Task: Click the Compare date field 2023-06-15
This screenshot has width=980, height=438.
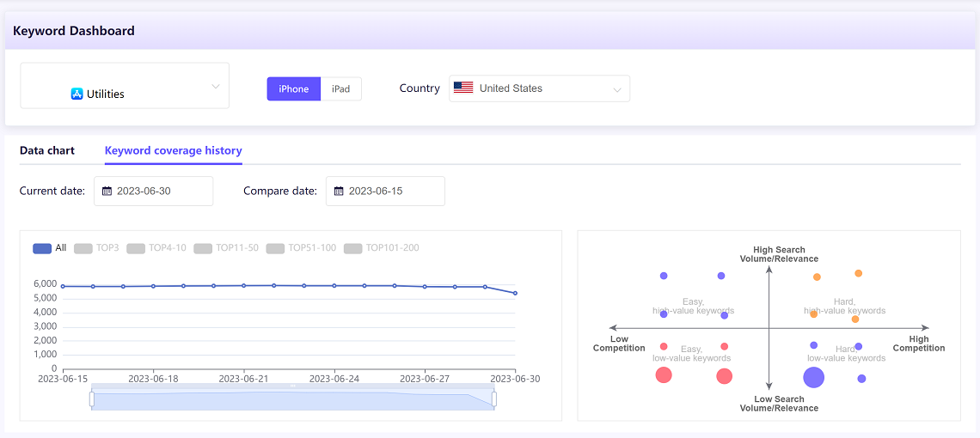Action: (385, 192)
